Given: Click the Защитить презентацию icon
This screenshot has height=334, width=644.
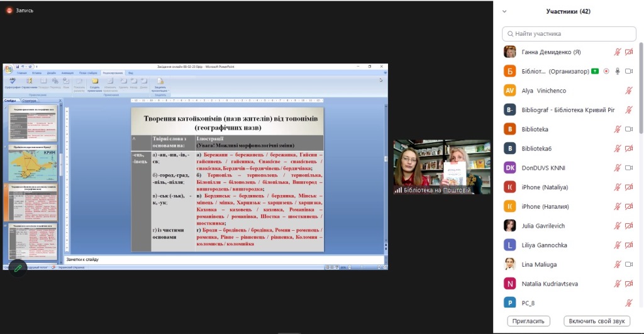Looking at the screenshot, I should tap(159, 82).
